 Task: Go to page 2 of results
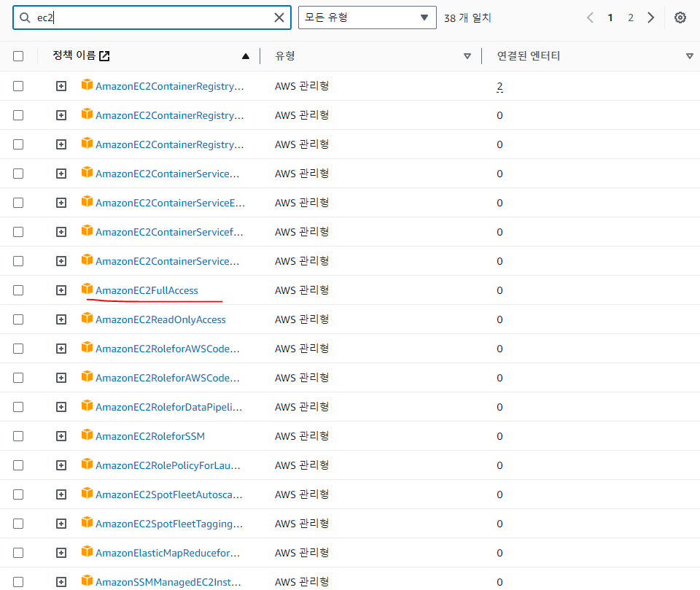point(630,18)
